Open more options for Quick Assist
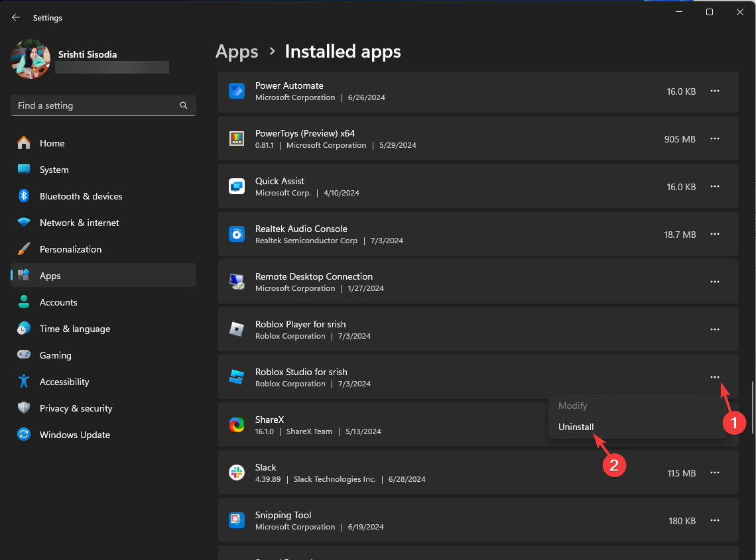Image resolution: width=756 pixels, height=560 pixels. 714,186
